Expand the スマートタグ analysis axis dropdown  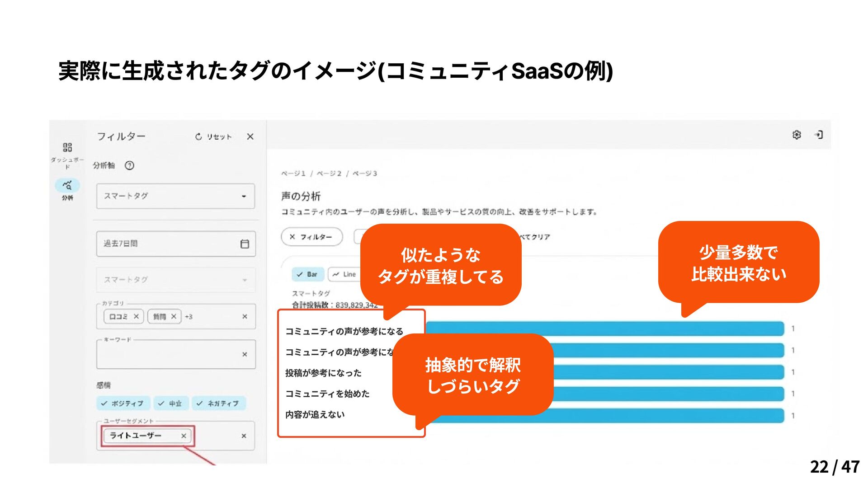(175, 196)
